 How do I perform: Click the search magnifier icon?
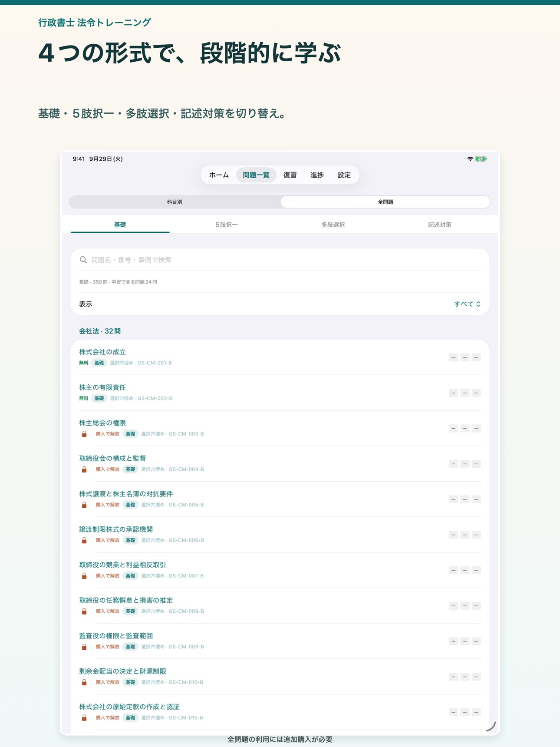pyautogui.click(x=83, y=260)
